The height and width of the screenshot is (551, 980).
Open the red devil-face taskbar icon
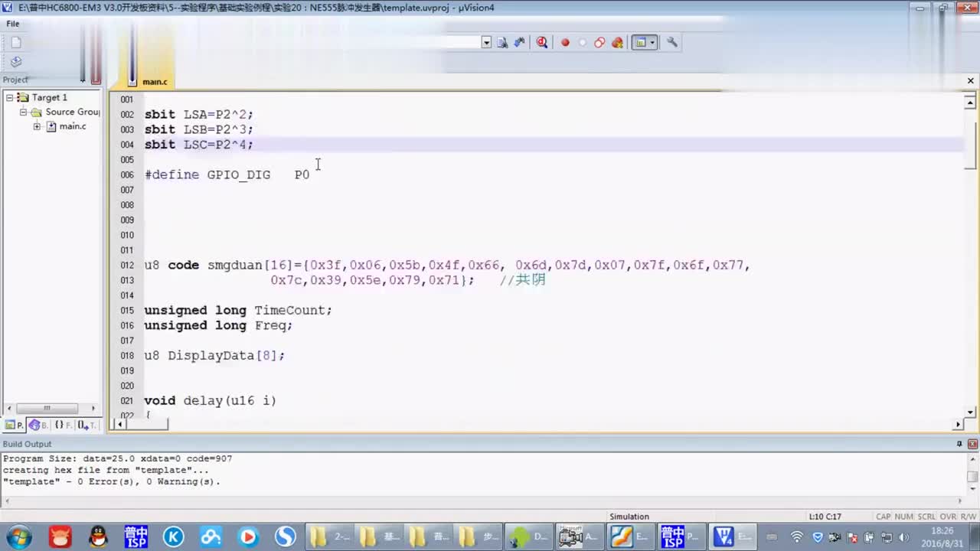coord(60,537)
